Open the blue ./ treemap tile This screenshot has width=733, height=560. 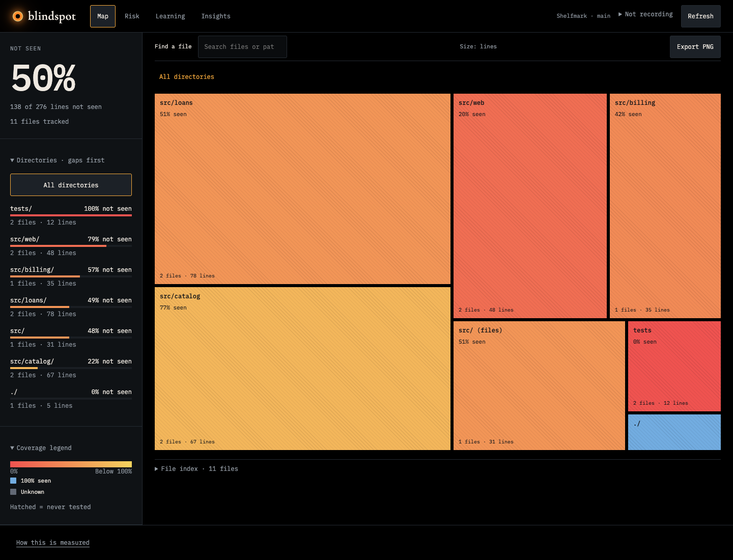[x=674, y=432]
